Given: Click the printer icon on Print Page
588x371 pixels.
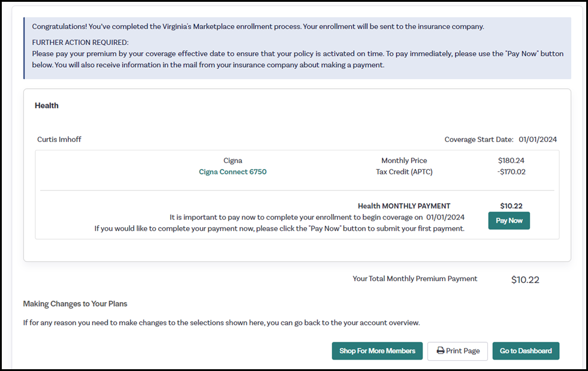Looking at the screenshot, I should [x=441, y=351].
